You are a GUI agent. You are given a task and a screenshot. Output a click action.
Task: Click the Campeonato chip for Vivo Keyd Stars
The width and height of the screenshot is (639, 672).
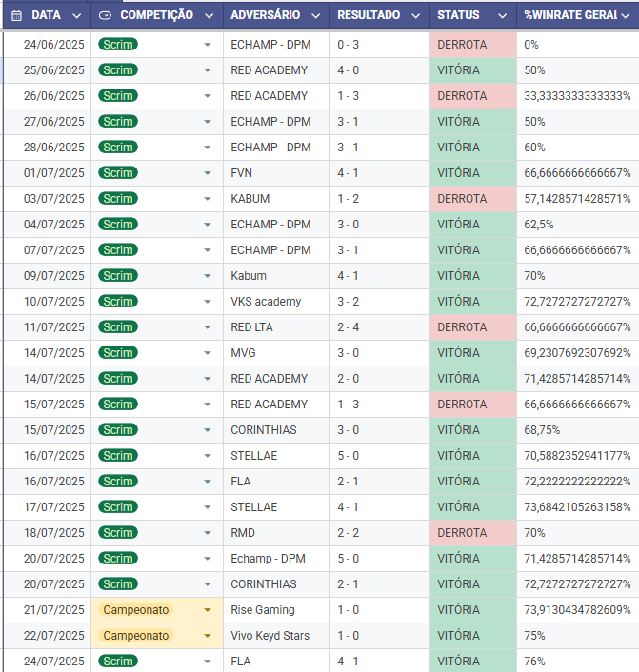coord(136,636)
